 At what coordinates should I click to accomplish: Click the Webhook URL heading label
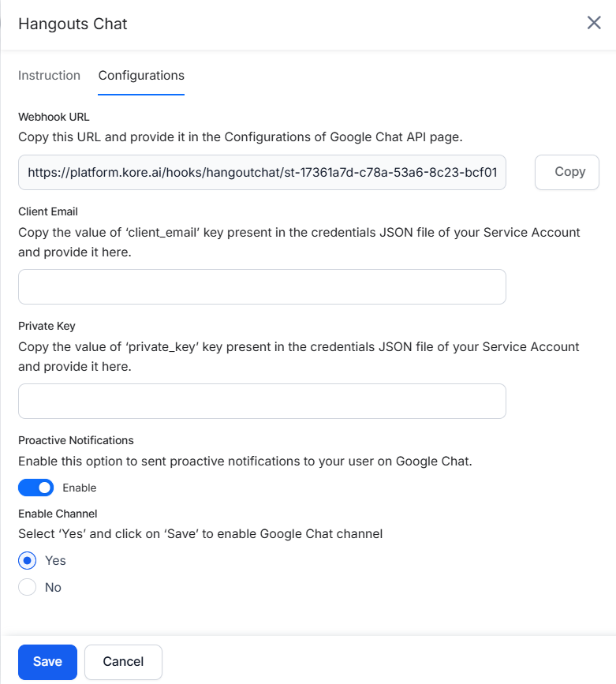click(x=54, y=117)
